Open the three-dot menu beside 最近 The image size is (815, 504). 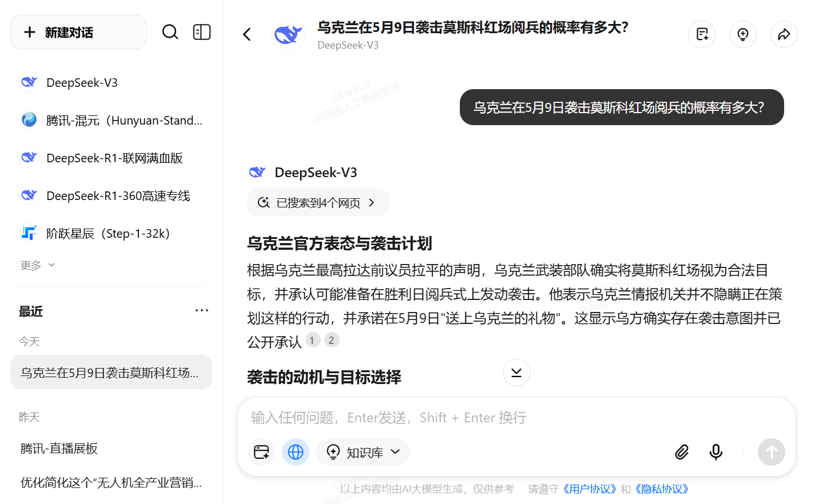coord(202,310)
